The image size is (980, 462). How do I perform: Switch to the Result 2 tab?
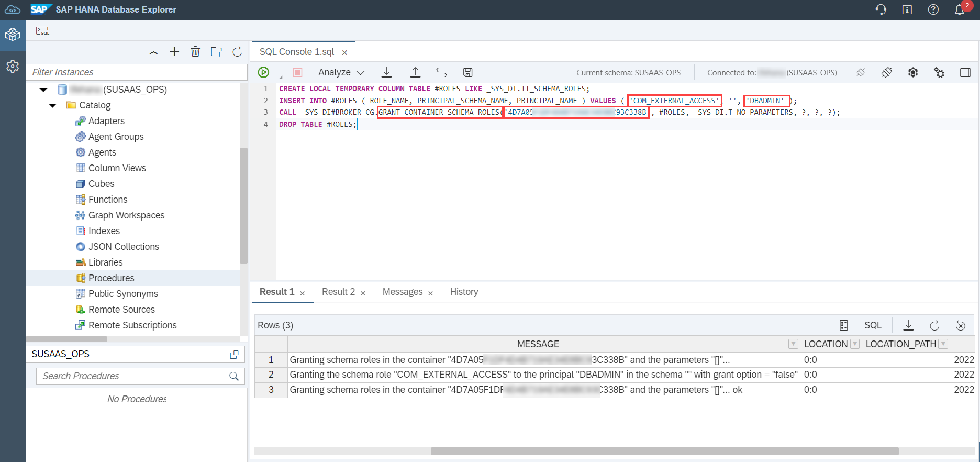click(x=338, y=292)
